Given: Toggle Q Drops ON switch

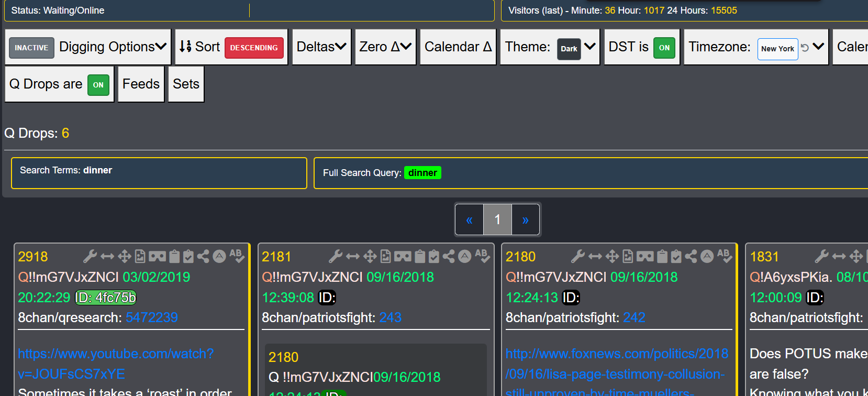Looking at the screenshot, I should [x=98, y=85].
